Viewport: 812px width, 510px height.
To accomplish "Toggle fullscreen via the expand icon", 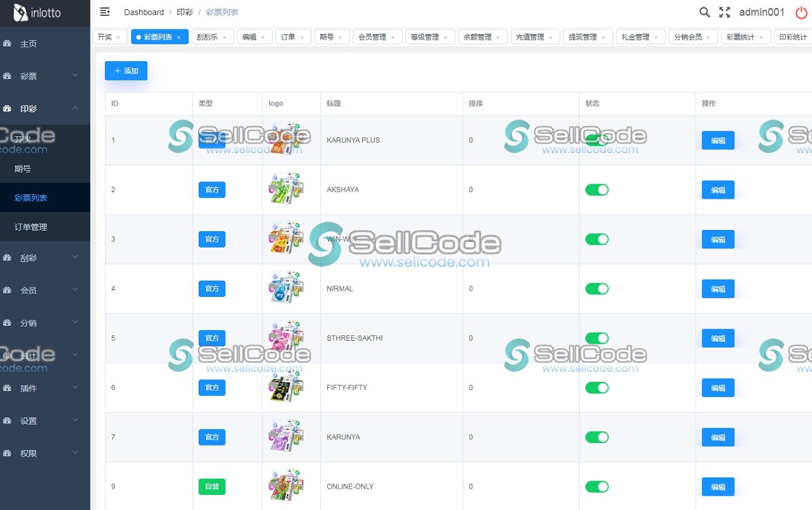I will (x=725, y=11).
